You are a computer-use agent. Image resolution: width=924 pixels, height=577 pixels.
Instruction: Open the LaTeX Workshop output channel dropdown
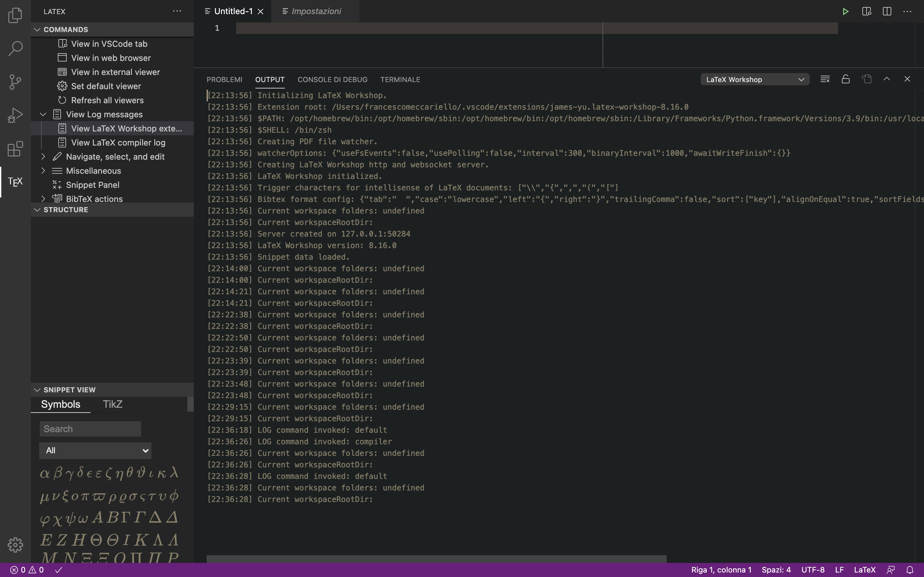[x=755, y=79]
